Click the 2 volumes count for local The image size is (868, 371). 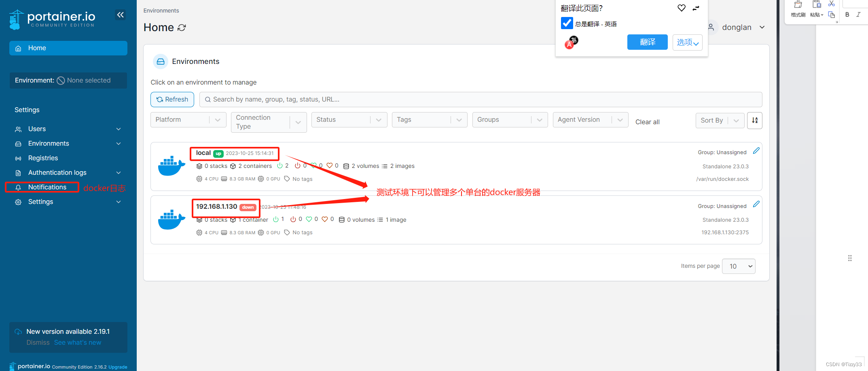tap(361, 166)
